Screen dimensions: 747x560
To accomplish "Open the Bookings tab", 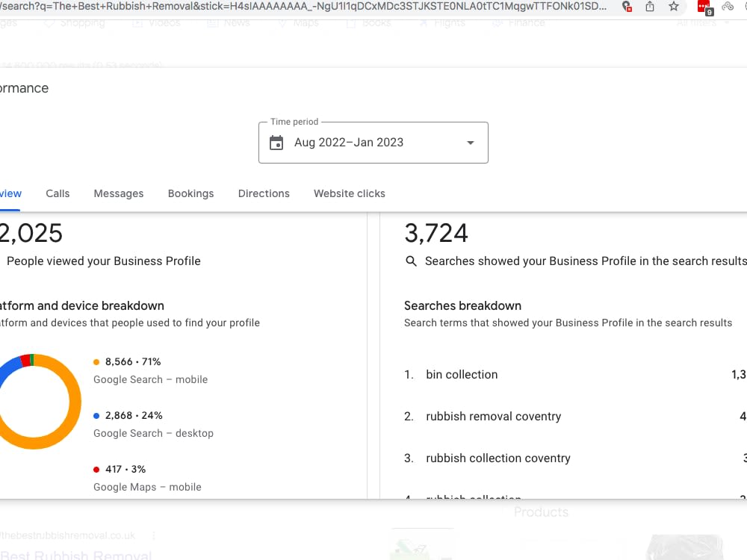I will 190,193.
